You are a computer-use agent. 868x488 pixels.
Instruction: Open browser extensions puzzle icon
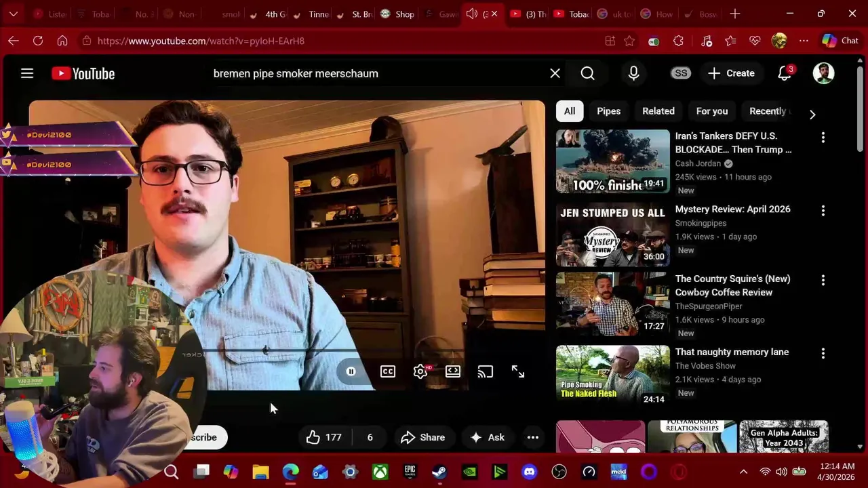pyautogui.click(x=678, y=41)
